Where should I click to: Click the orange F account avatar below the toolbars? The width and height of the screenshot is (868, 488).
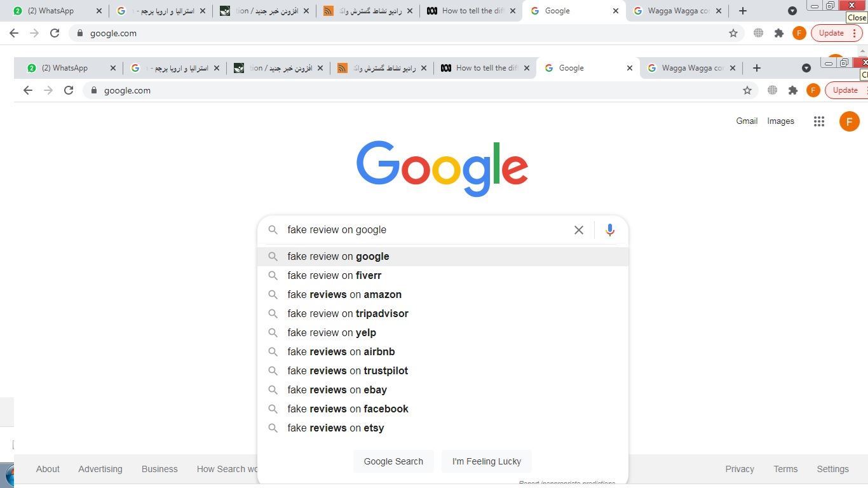tap(849, 121)
